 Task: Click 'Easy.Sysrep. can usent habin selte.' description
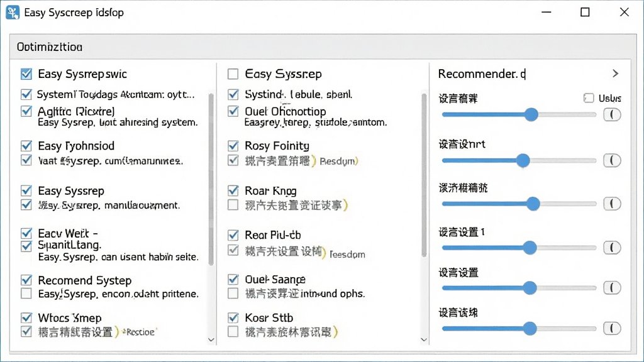coord(118,257)
